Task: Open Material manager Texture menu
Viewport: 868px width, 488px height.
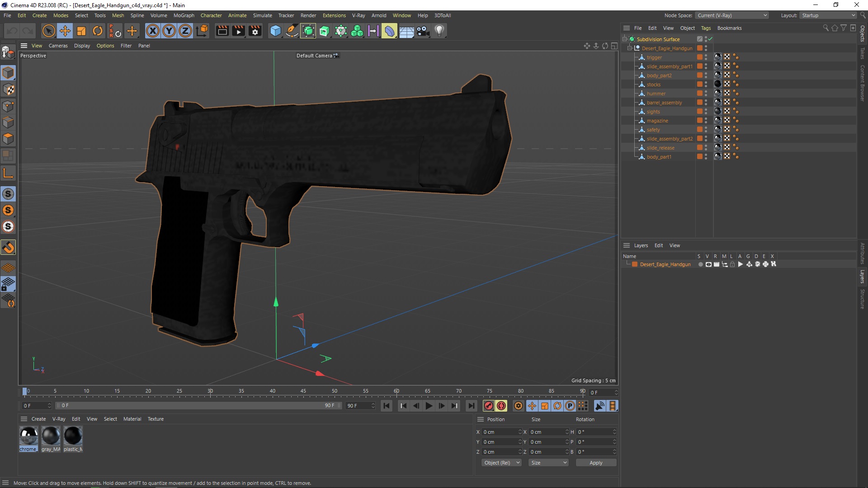Action: click(156, 419)
